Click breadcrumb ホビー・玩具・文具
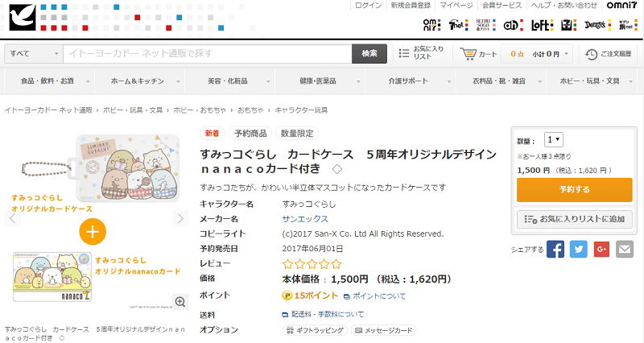 133,110
